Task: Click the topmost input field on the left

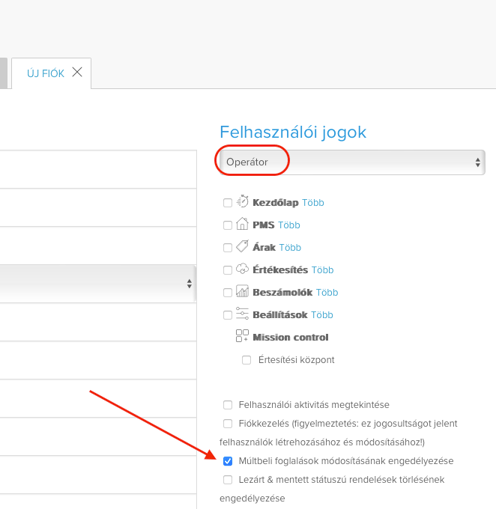Action: (x=98, y=170)
